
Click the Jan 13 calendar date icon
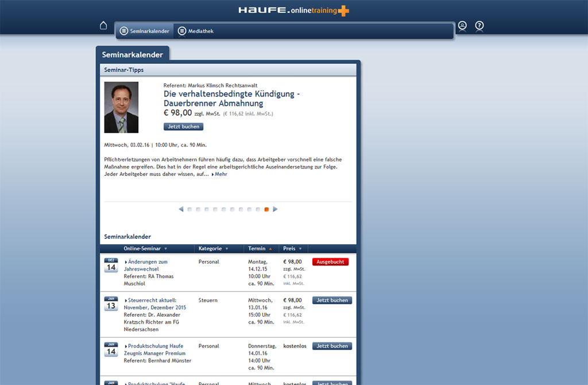point(111,303)
